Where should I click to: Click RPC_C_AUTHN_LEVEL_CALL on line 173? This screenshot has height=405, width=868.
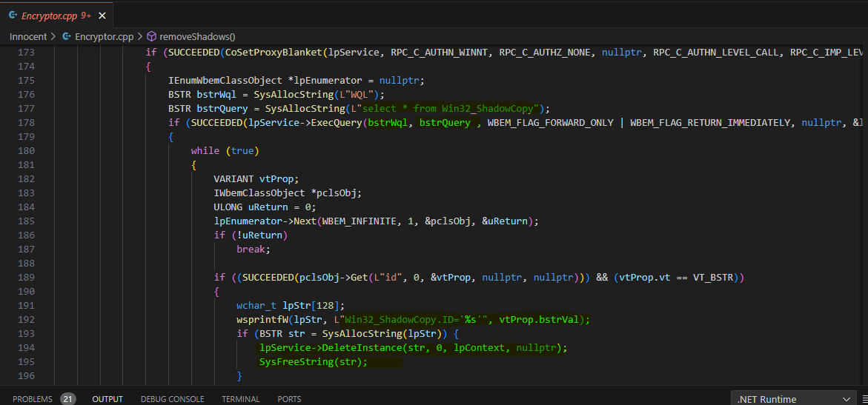(x=716, y=53)
